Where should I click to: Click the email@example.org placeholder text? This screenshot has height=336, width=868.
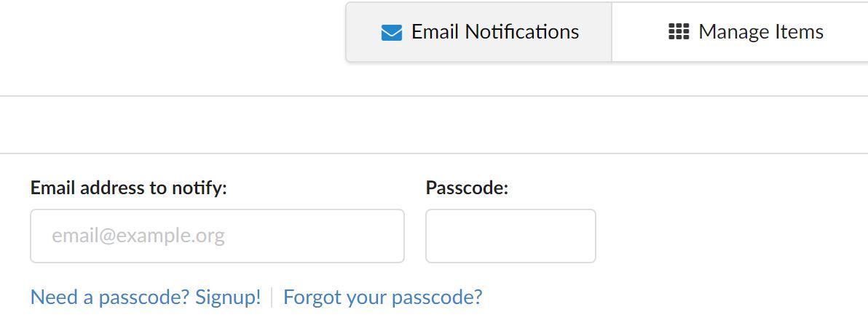click(138, 236)
